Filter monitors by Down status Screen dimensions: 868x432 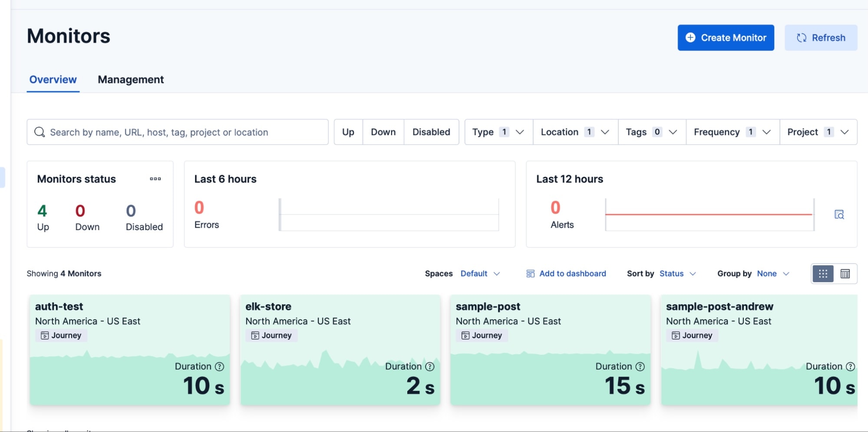[383, 132]
